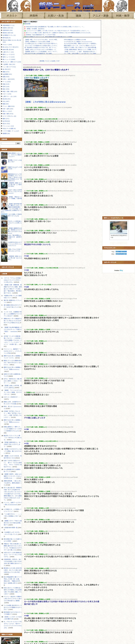
Task: Click bullet icon next to 社会問題 category
Action: click(1, 74)
